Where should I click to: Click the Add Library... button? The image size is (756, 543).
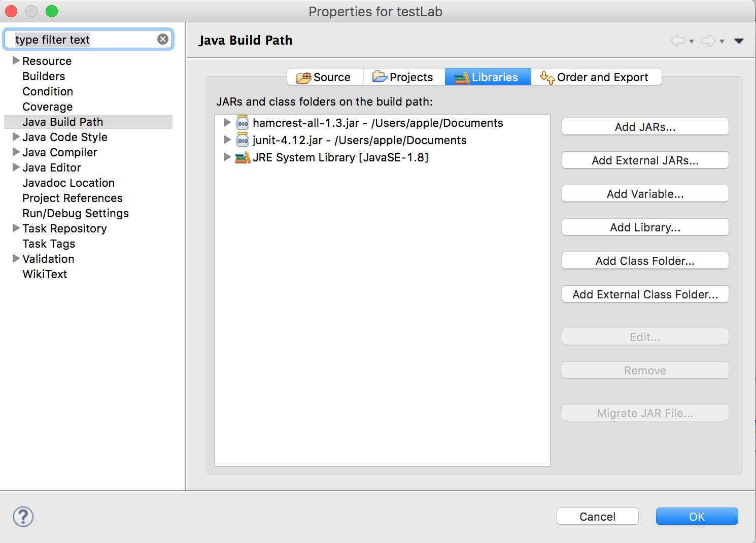(x=645, y=227)
